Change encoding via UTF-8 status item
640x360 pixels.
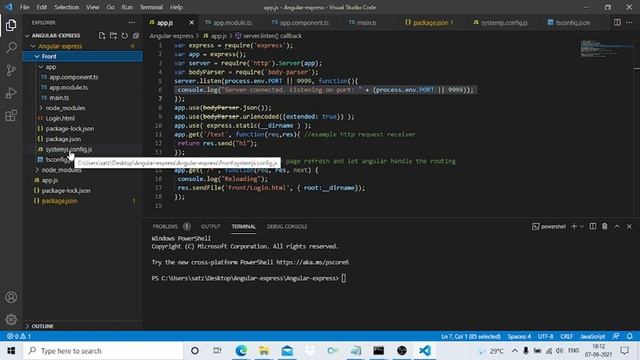pos(545,336)
